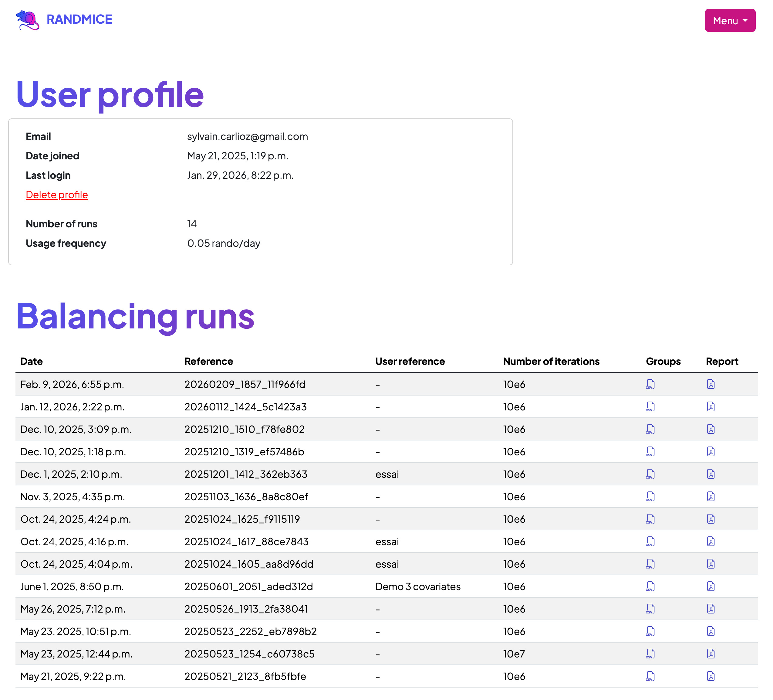Open PDF report for run 20260112_1424_5c1423a3
Screen dimensions: 773x700
coord(711,406)
